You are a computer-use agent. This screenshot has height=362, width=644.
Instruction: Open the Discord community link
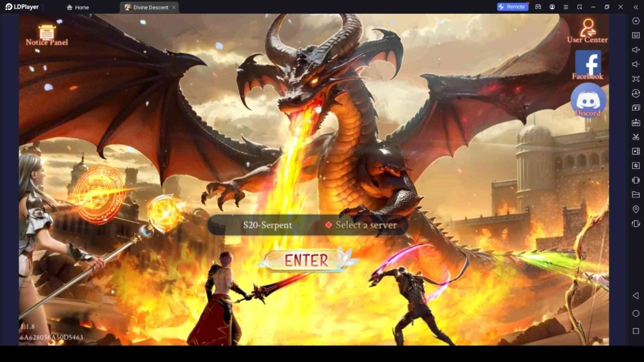coord(588,101)
